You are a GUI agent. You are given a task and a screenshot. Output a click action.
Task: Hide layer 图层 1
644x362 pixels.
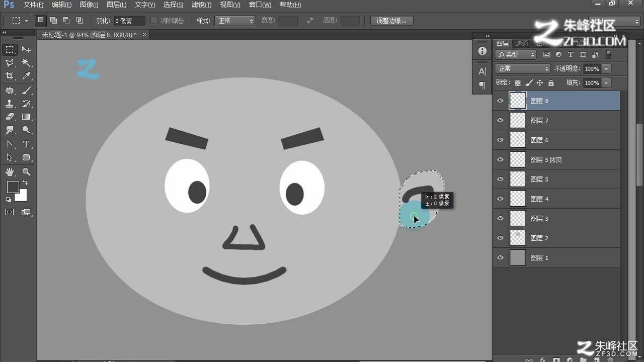(x=500, y=257)
